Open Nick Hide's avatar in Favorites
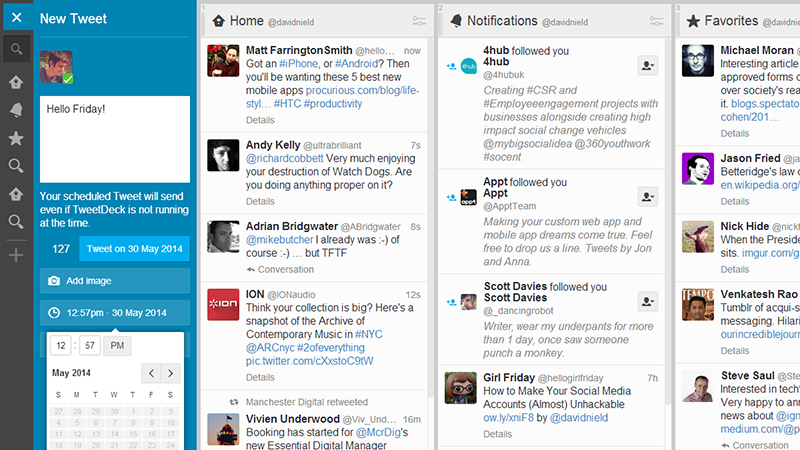Screen dimensions: 800x450 pos(697,236)
